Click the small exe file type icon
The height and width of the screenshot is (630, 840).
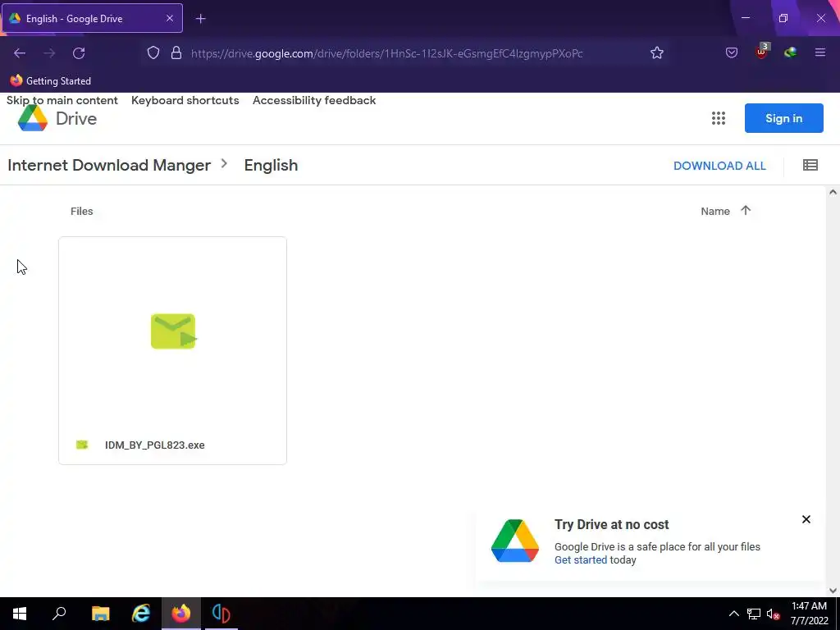click(x=82, y=445)
